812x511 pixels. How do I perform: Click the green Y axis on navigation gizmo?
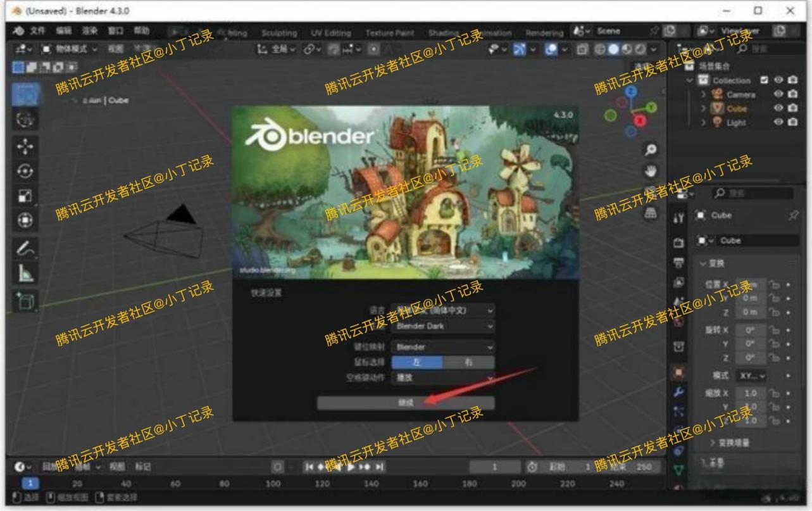tap(652, 108)
